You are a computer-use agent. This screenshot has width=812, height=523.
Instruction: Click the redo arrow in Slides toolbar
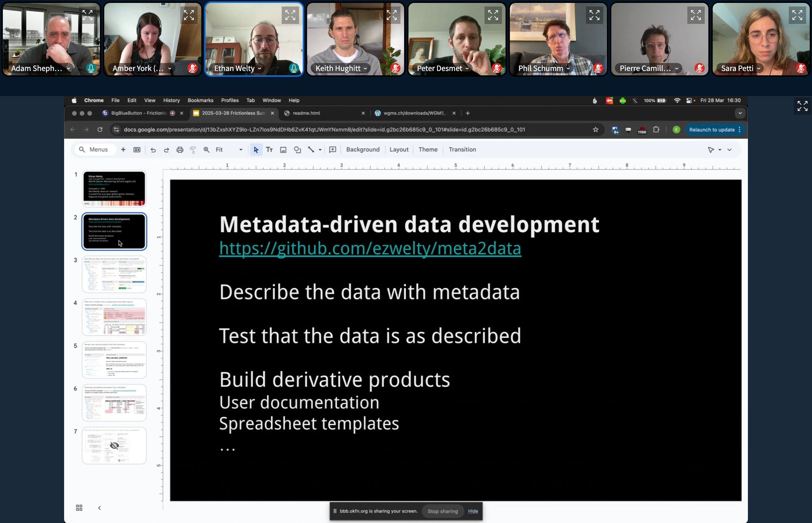[166, 150]
